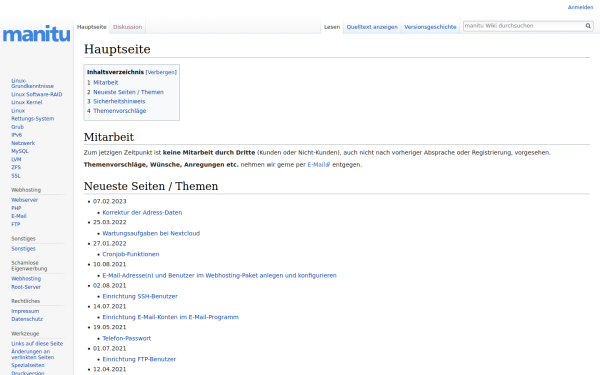Open the PHP sidebar link

click(x=16, y=208)
